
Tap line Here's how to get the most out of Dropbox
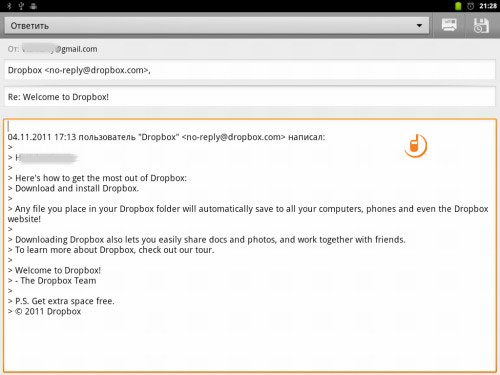(97, 178)
